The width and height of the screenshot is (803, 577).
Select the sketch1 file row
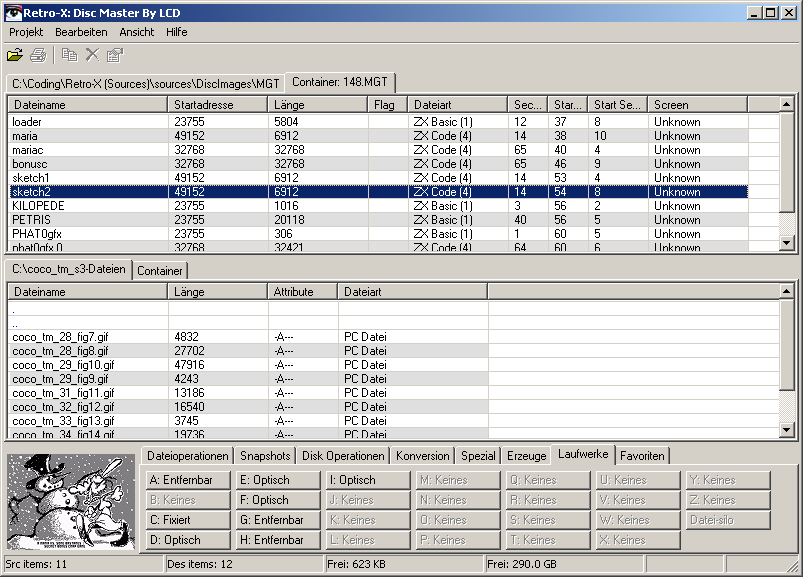tap(378, 178)
